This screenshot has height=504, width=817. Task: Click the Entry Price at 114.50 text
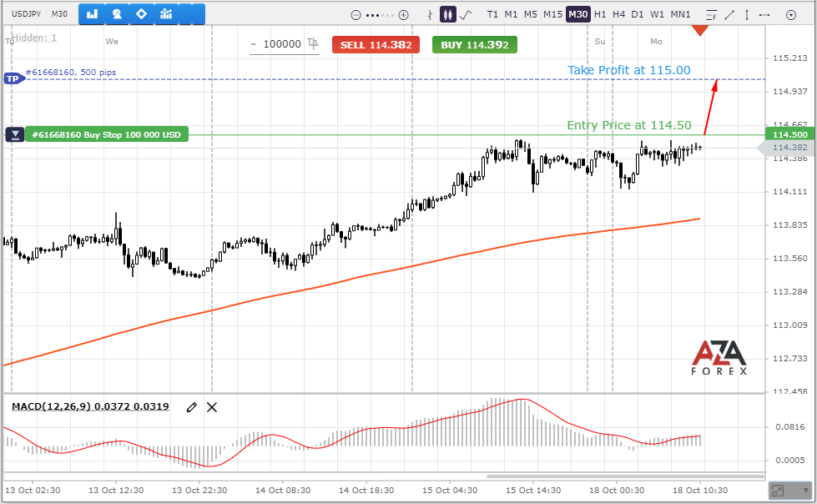(x=629, y=126)
